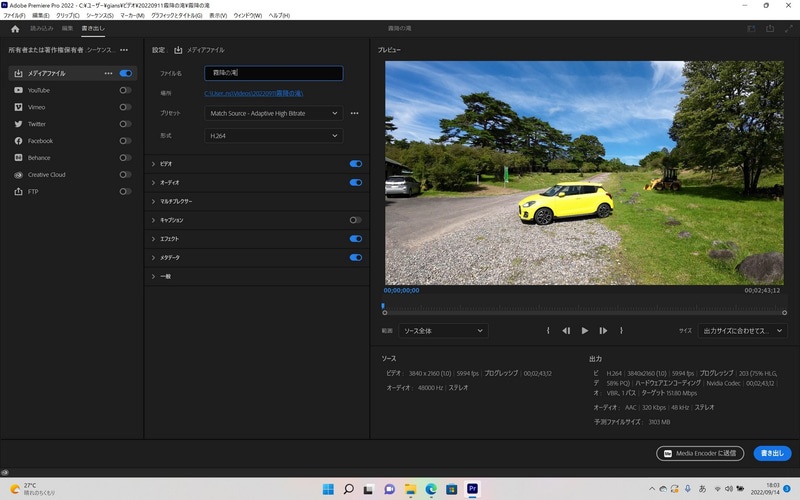Click the Creative Cloud destination icon
This screenshot has height=500, width=800.
[x=18, y=175]
